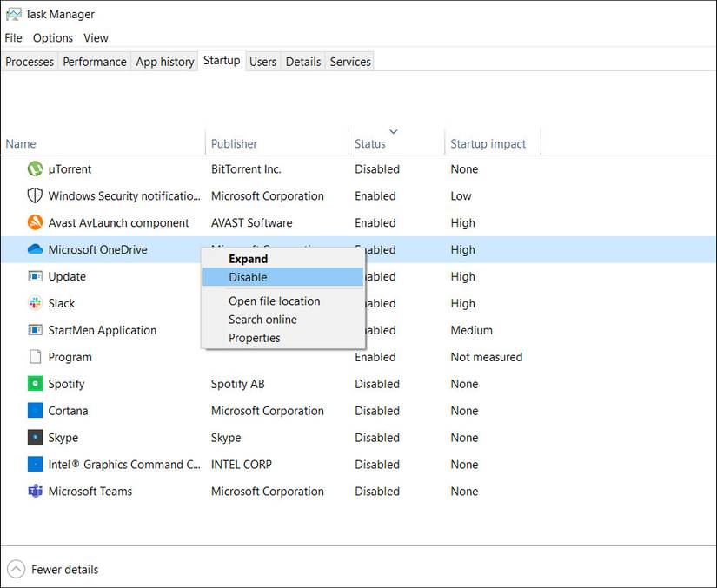Click AVAST Software publisher cell
The image size is (717, 588).
[x=251, y=223]
